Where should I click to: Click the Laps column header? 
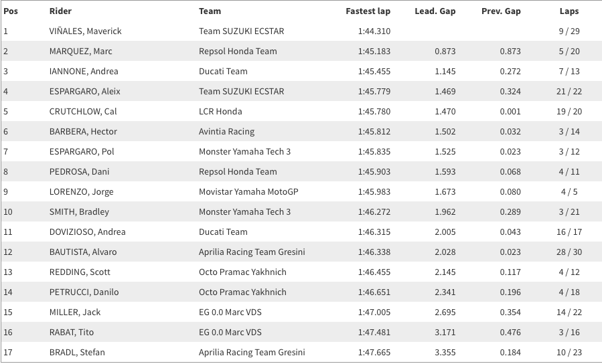569,11
